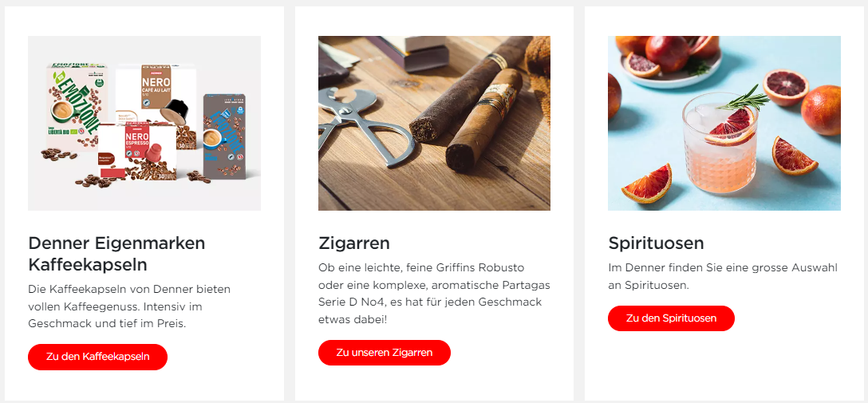Click the Kaffeekapseln description paragraph
This screenshot has width=868, height=403.
point(129,306)
